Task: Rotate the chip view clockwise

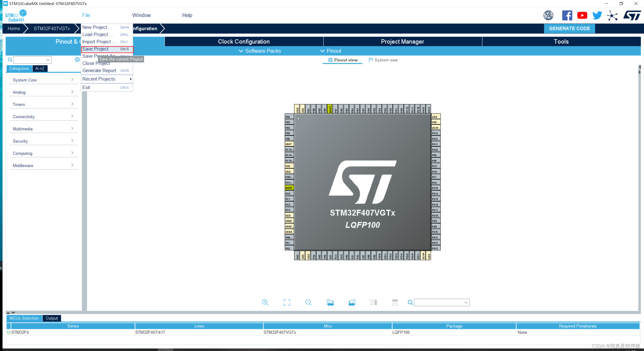Action: point(330,302)
